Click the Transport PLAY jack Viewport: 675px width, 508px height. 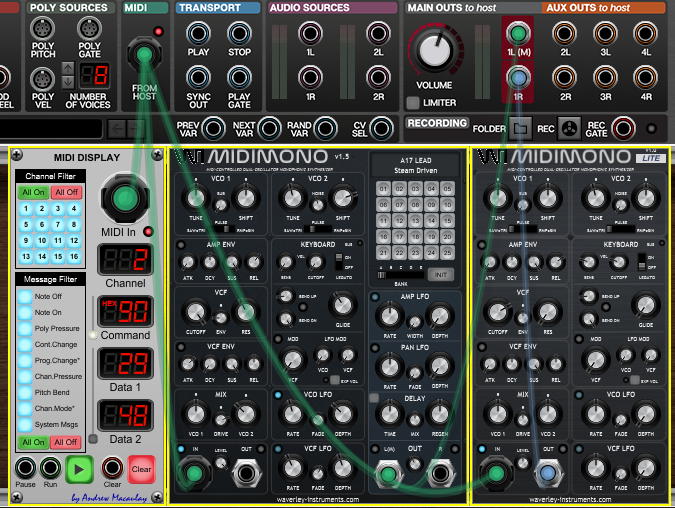click(198, 34)
